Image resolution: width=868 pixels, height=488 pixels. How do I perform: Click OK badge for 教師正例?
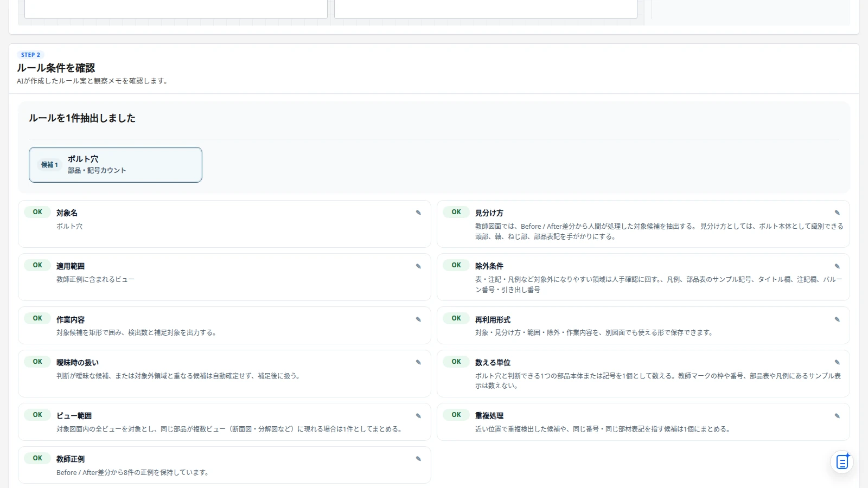(37, 458)
